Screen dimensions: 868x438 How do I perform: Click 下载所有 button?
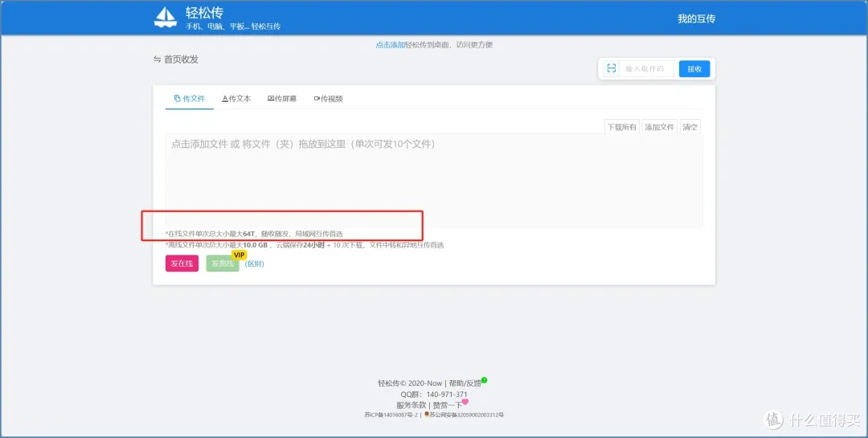[x=621, y=127]
